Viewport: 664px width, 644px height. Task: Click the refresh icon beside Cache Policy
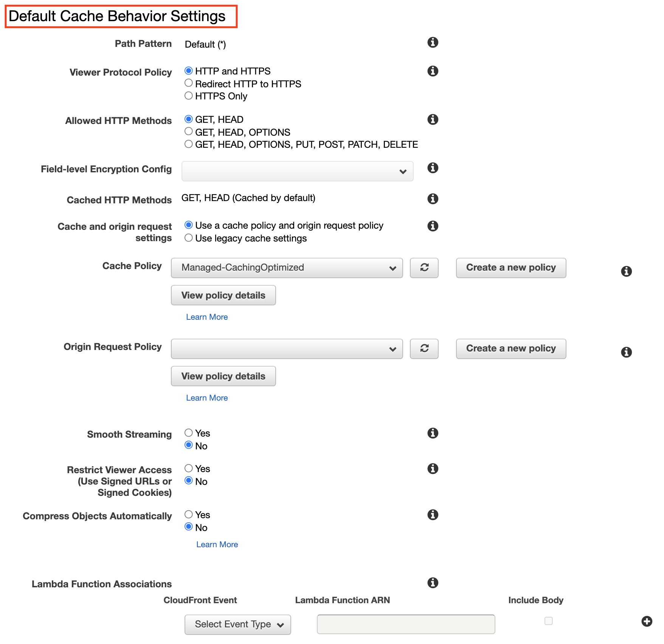pyautogui.click(x=424, y=268)
